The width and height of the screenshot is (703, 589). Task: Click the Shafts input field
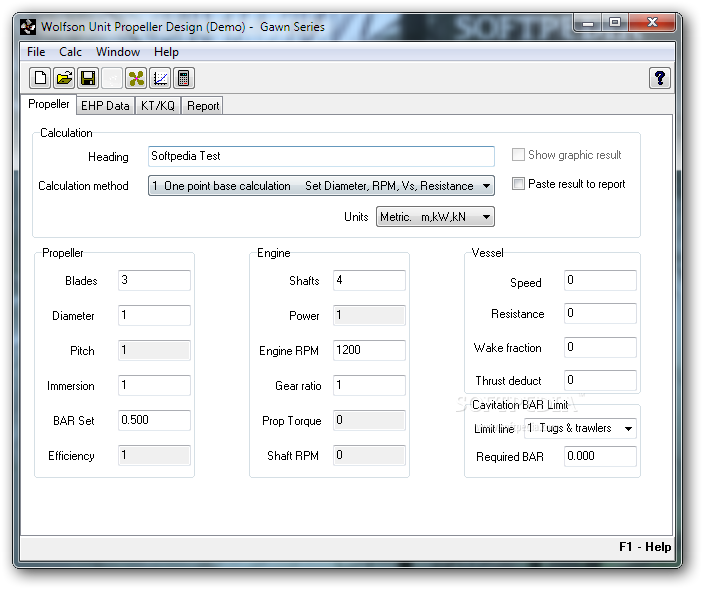[369, 280]
